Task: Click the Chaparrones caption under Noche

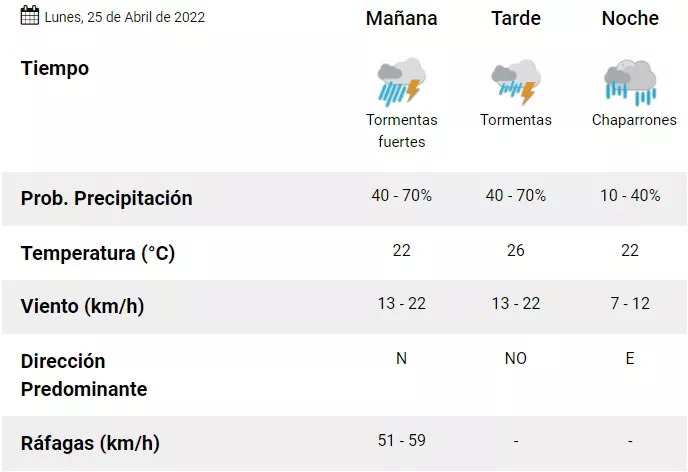Action: click(634, 120)
